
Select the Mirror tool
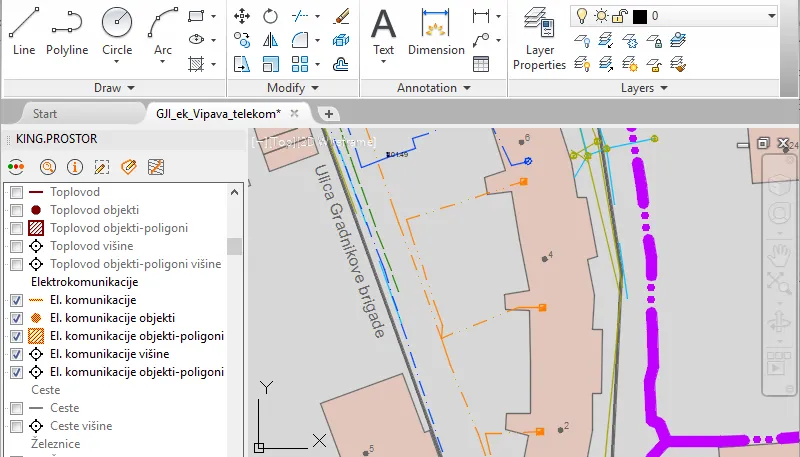[270, 40]
